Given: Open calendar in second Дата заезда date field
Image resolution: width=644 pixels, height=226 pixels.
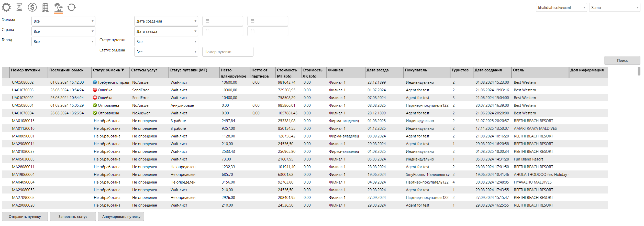Looking at the screenshot, I should 253,31.
